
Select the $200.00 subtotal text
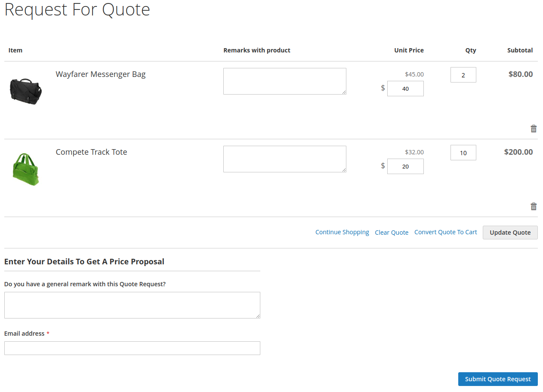click(x=518, y=152)
